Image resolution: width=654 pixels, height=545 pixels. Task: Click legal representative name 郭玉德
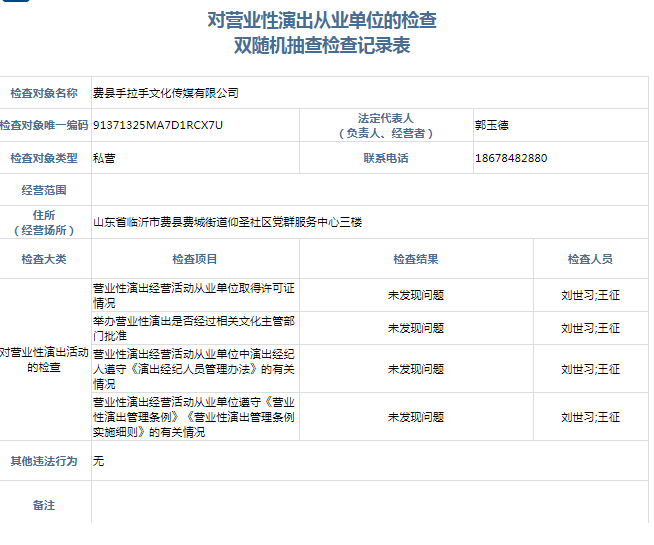pos(492,125)
